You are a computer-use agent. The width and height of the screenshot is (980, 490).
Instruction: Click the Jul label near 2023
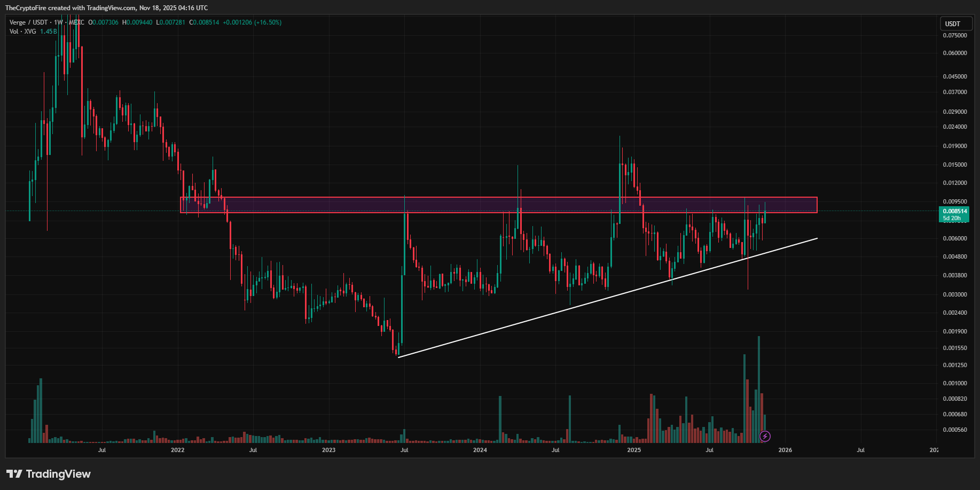pyautogui.click(x=404, y=450)
